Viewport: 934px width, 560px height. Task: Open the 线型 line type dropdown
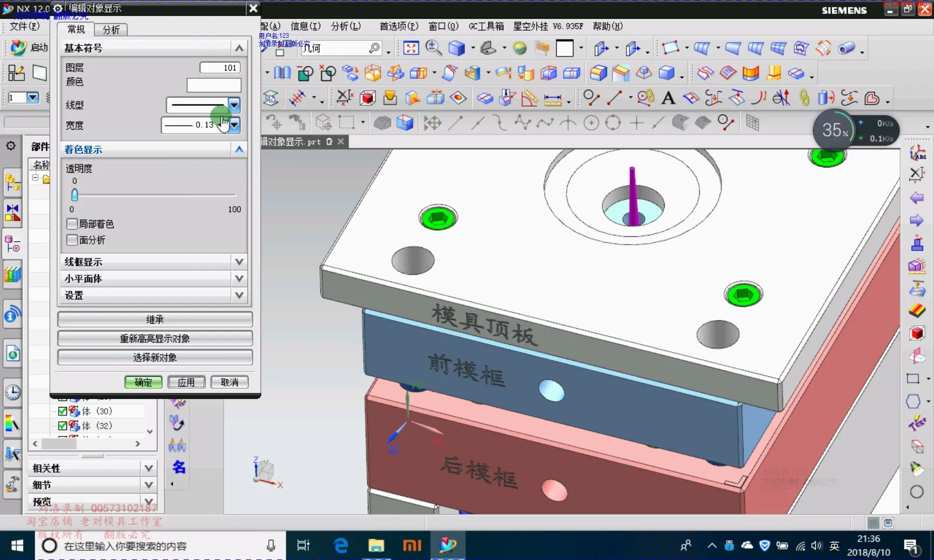(x=234, y=105)
